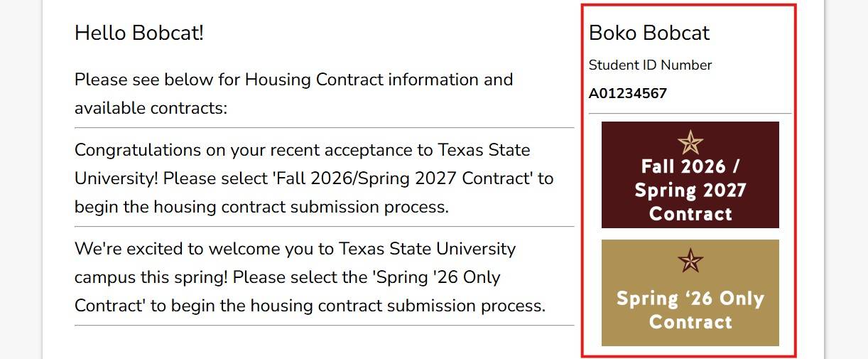This screenshot has width=868, height=359.
Task: Select the gold Spring '26 Only Contract button
Action: (690, 293)
